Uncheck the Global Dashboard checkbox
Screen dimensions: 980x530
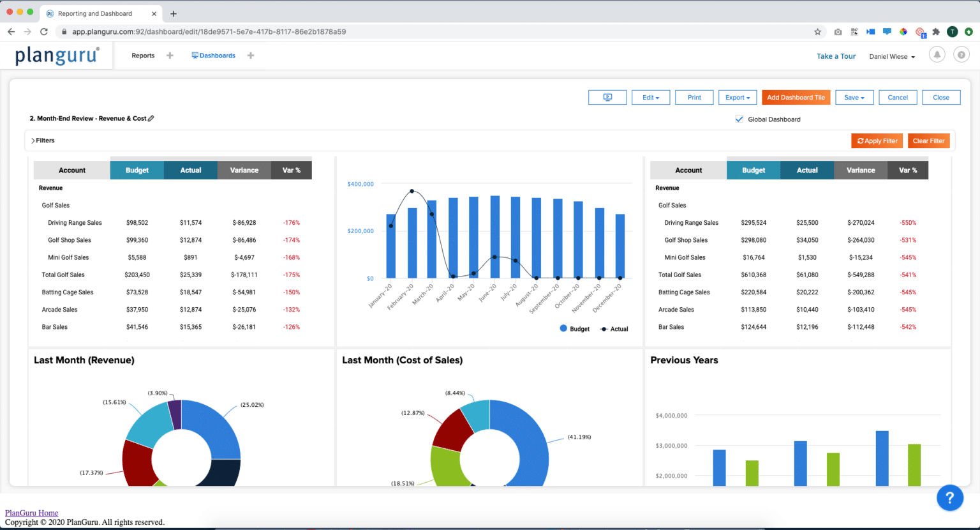pos(739,119)
